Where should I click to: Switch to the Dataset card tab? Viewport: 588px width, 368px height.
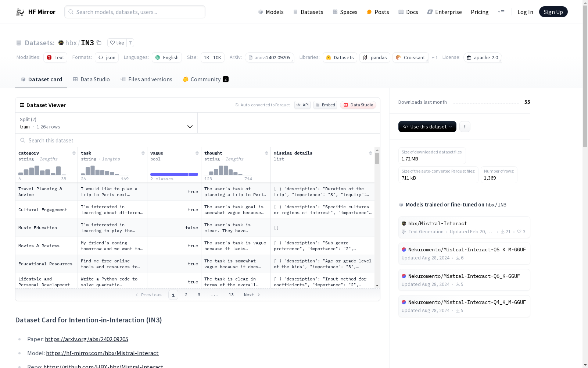pyautogui.click(x=41, y=79)
